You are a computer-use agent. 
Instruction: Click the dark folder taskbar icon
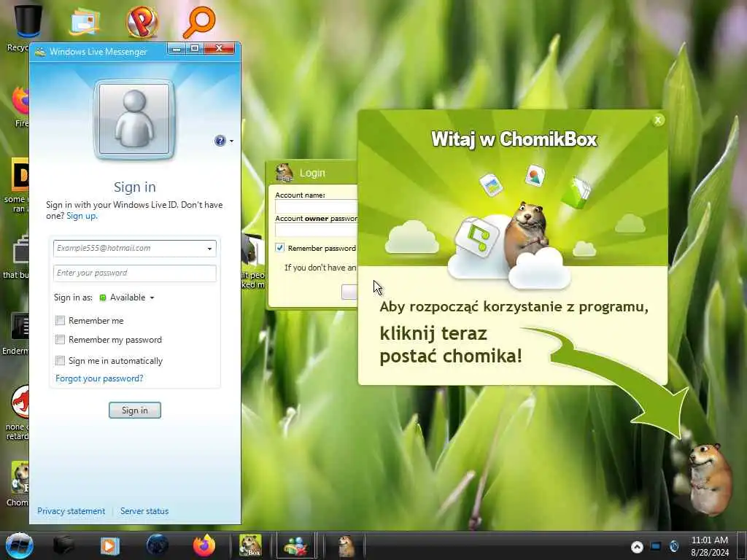click(x=63, y=545)
